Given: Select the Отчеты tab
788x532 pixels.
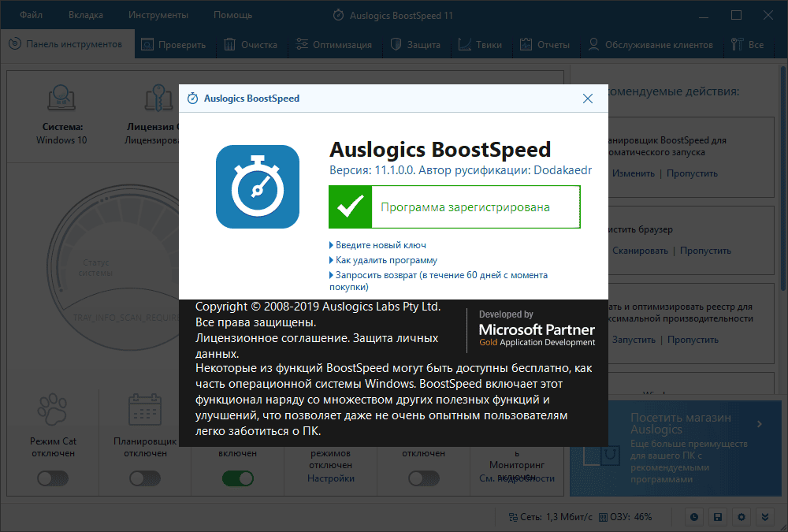Looking at the screenshot, I should (x=545, y=45).
